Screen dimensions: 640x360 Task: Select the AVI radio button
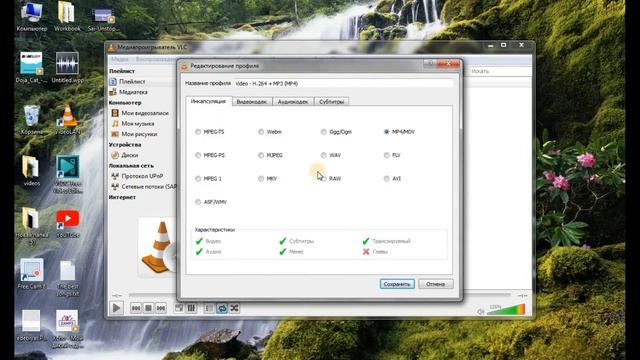[x=387, y=178]
